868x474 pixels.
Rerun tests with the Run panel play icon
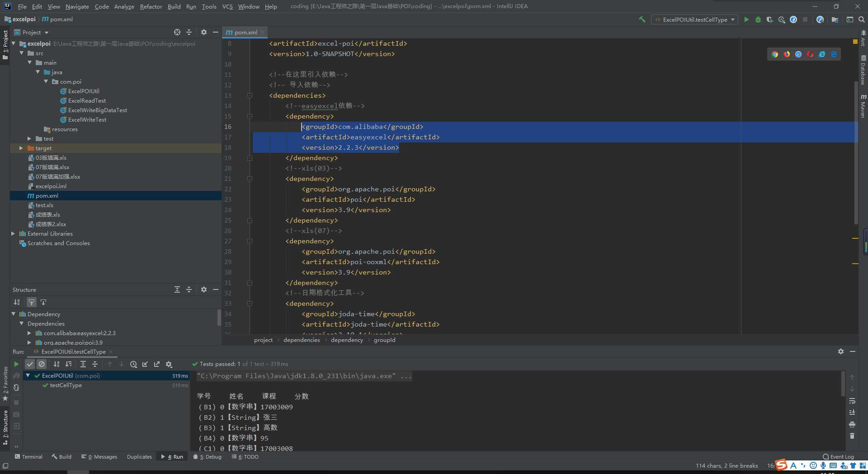(x=16, y=364)
